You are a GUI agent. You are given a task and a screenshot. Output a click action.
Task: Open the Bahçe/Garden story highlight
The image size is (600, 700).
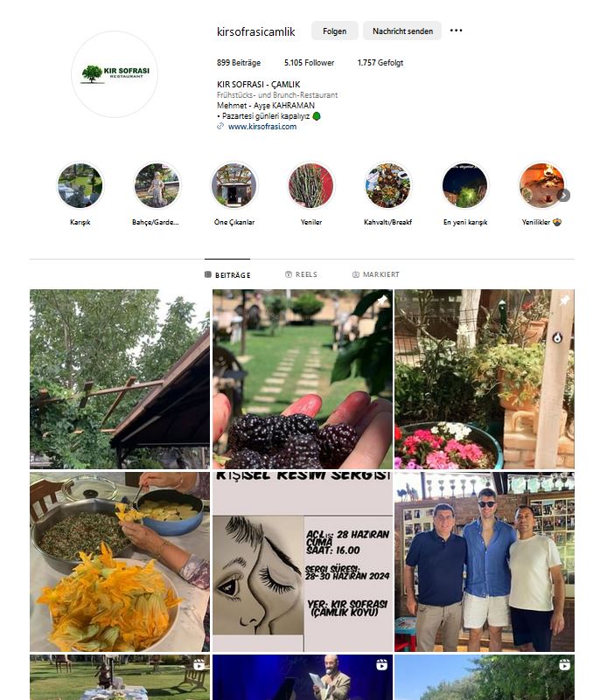[x=157, y=185]
